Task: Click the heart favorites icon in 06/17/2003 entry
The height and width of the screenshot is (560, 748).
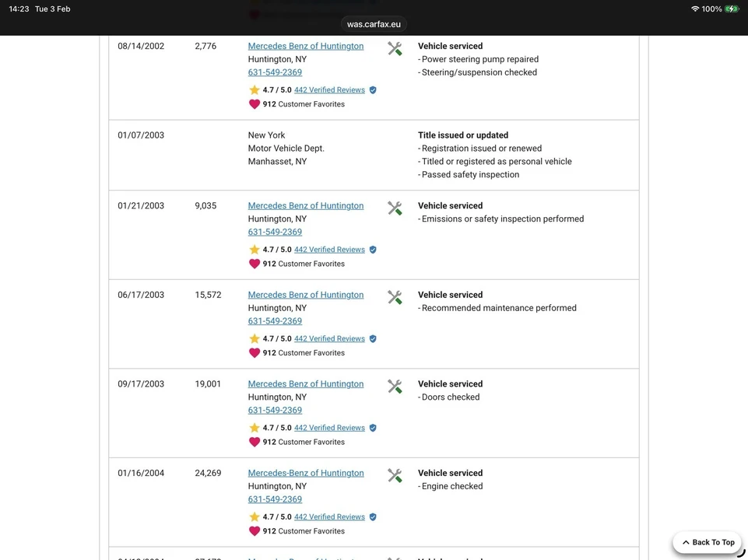Action: click(255, 352)
